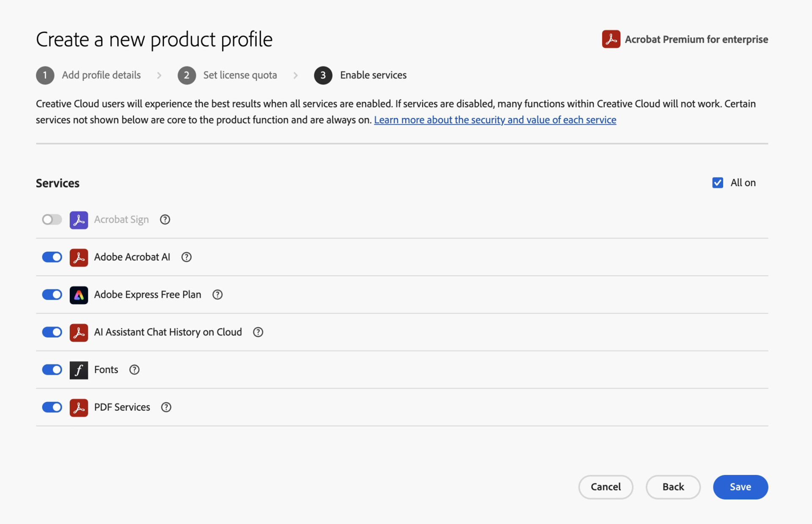This screenshot has height=524, width=812.
Task: Click the Acrobat Premium for enterprise icon
Action: point(611,39)
